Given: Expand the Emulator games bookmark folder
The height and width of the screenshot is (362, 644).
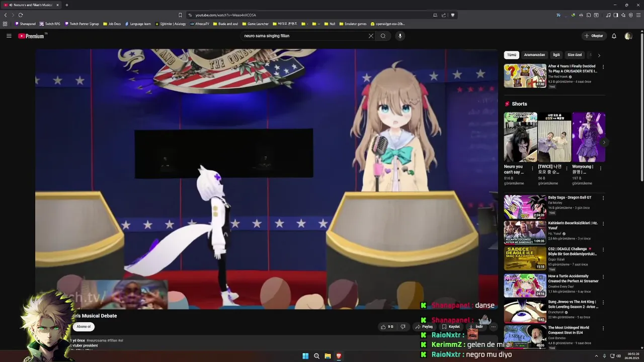Looking at the screenshot, I should tap(353, 24).
